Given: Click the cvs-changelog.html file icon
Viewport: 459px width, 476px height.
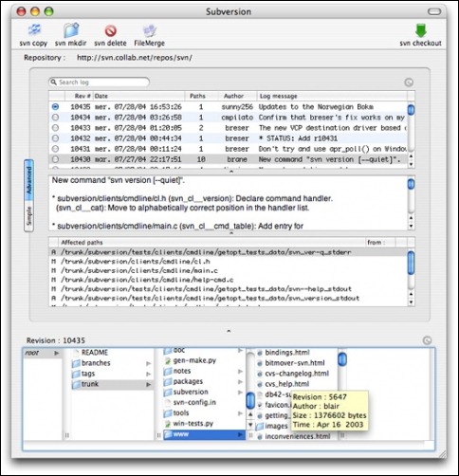Looking at the screenshot, I should coord(260,374).
